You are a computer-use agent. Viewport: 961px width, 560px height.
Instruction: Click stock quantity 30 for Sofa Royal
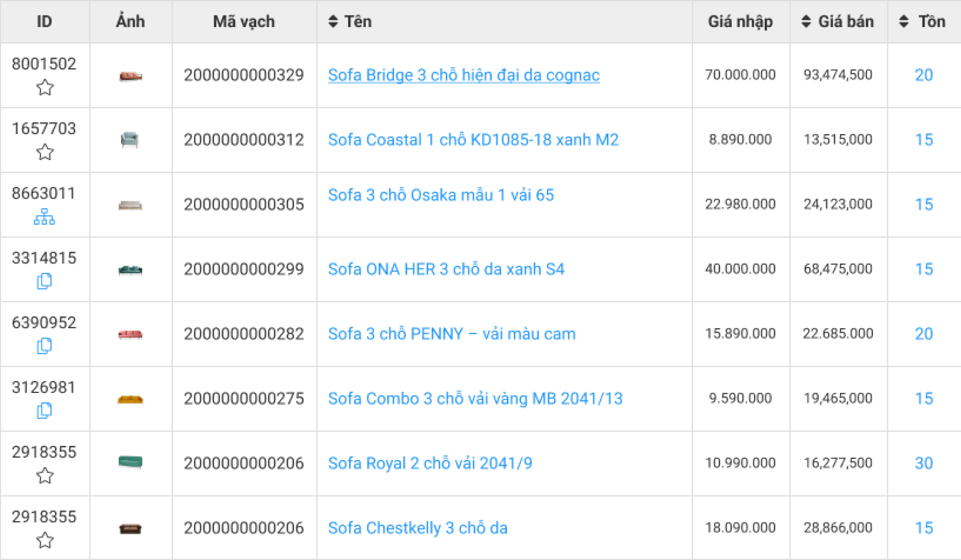coord(923,463)
